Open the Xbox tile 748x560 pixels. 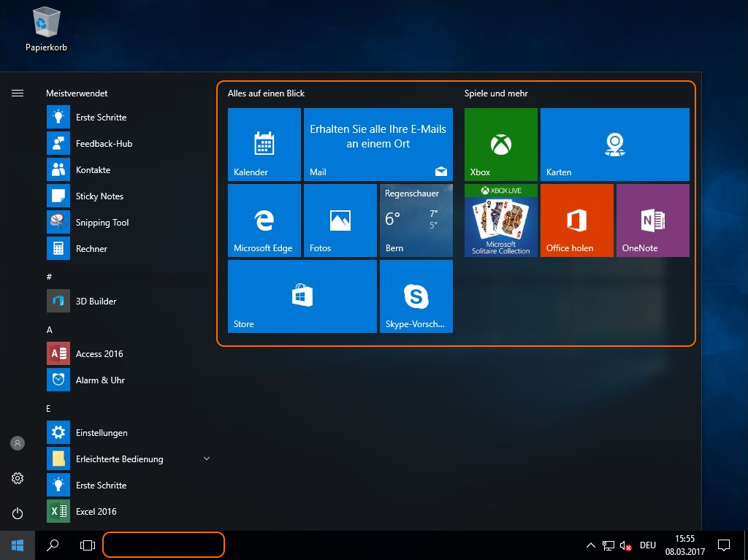pos(500,145)
